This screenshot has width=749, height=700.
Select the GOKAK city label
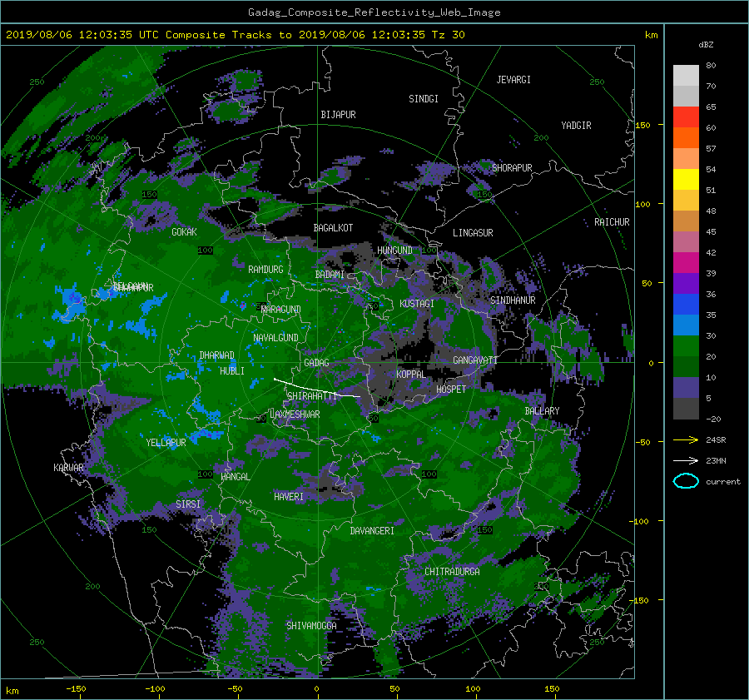click(x=184, y=232)
